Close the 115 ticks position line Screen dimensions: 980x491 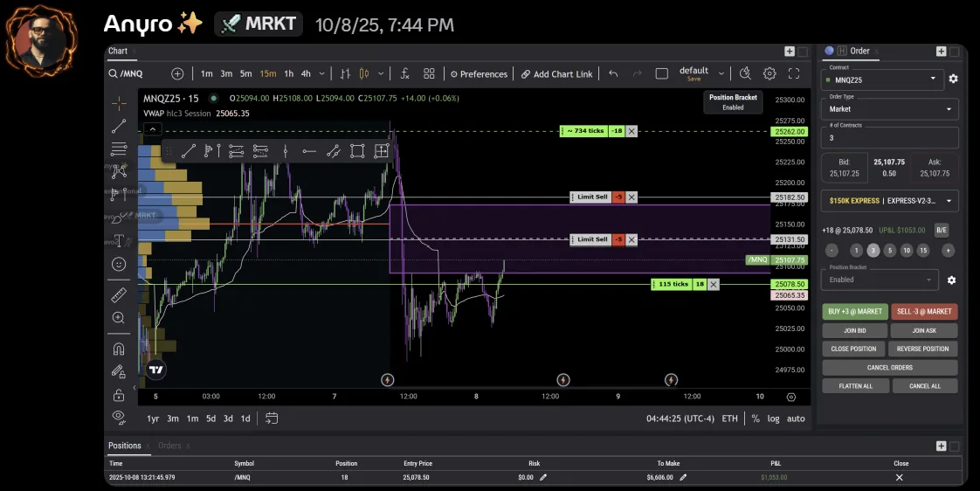pos(713,284)
